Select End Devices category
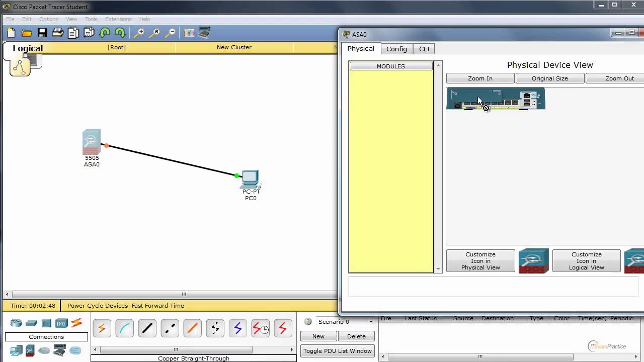Screen dimensions: 644x362 (x=16, y=350)
